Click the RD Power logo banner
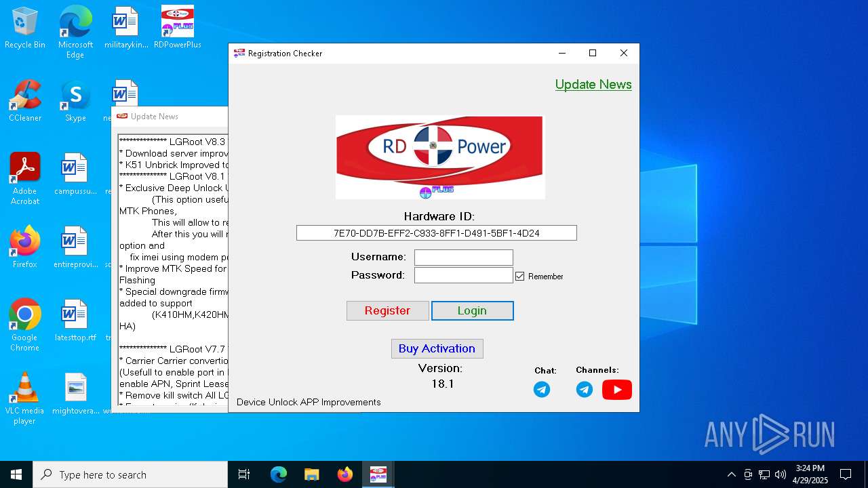 (440, 157)
